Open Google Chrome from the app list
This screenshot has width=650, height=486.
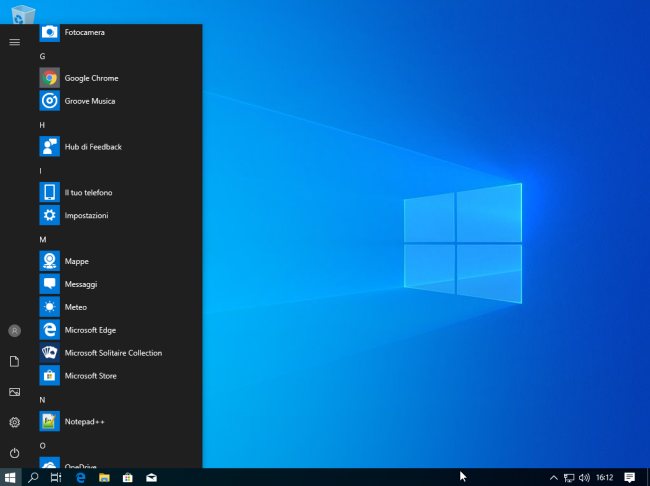click(90, 78)
